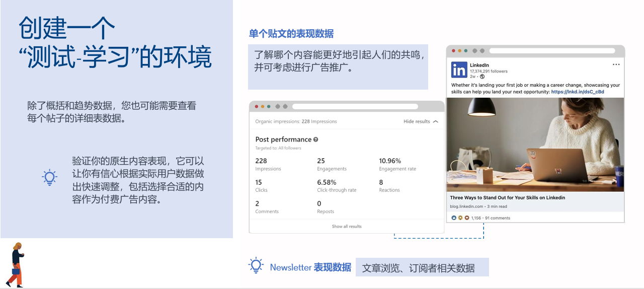Click the lightbulb icon beside Newsletter 表现数据
The image size is (644, 289).
(256, 265)
